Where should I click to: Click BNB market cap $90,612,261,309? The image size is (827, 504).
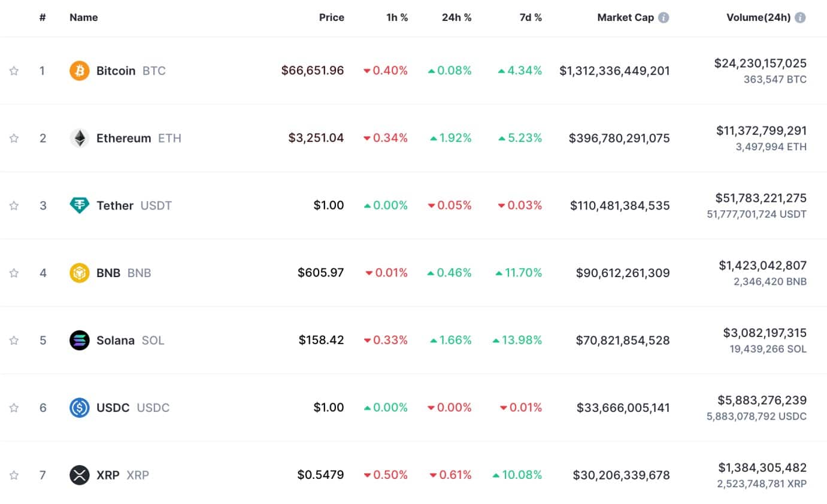623,273
